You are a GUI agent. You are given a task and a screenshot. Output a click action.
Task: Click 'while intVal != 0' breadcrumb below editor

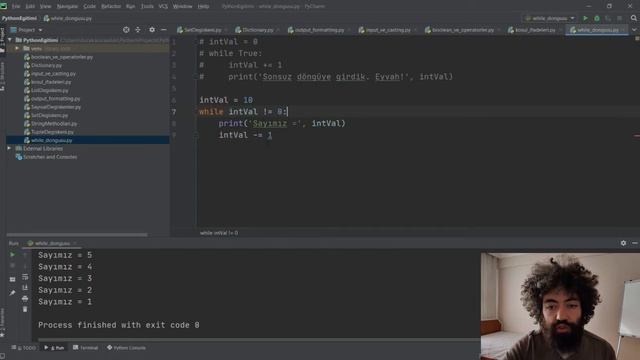[x=219, y=233]
